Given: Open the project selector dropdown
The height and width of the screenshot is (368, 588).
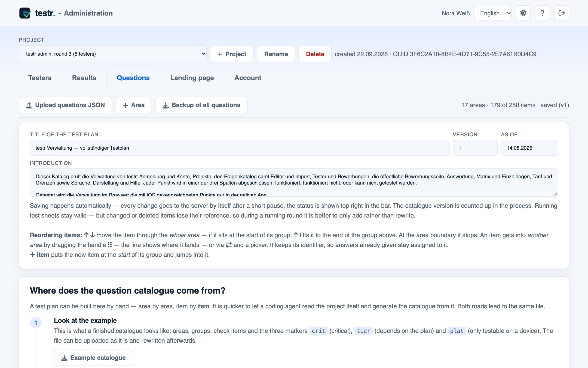Looking at the screenshot, I should click(x=112, y=54).
